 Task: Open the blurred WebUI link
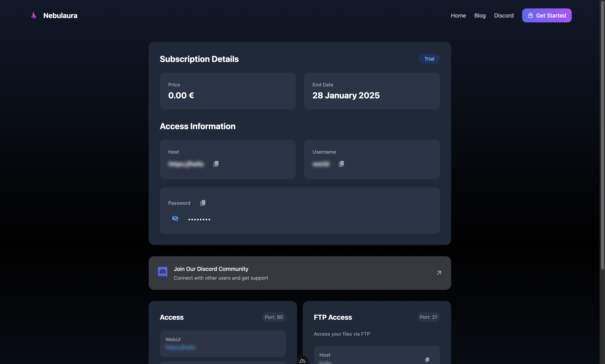[x=180, y=347]
